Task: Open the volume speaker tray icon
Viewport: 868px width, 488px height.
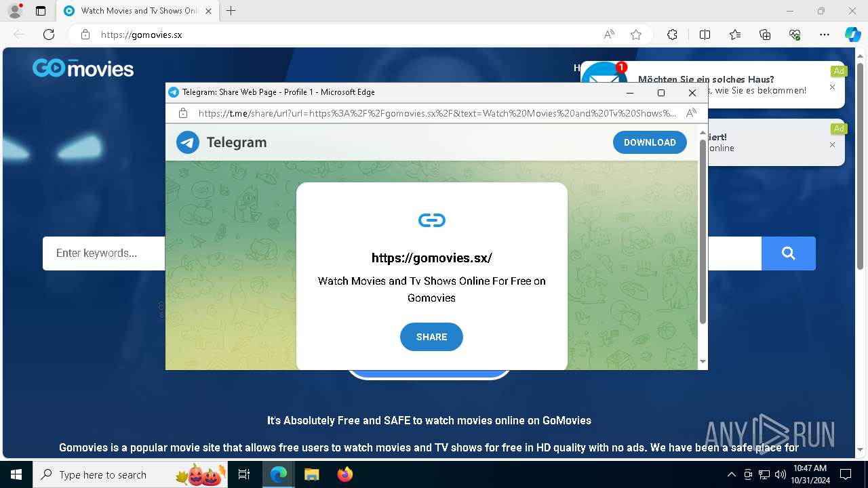Action: (781, 474)
